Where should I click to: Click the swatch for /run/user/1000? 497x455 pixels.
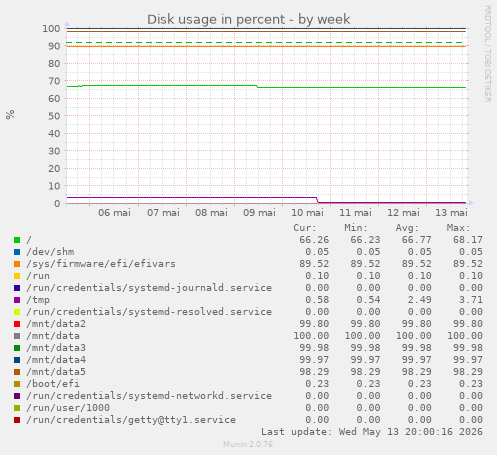(x=17, y=408)
